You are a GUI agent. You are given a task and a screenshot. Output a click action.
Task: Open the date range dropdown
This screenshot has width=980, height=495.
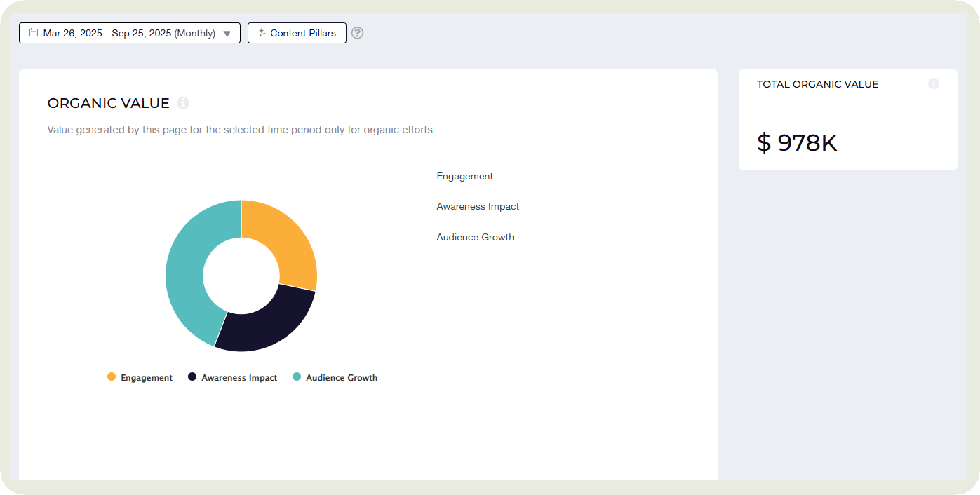pyautogui.click(x=129, y=32)
